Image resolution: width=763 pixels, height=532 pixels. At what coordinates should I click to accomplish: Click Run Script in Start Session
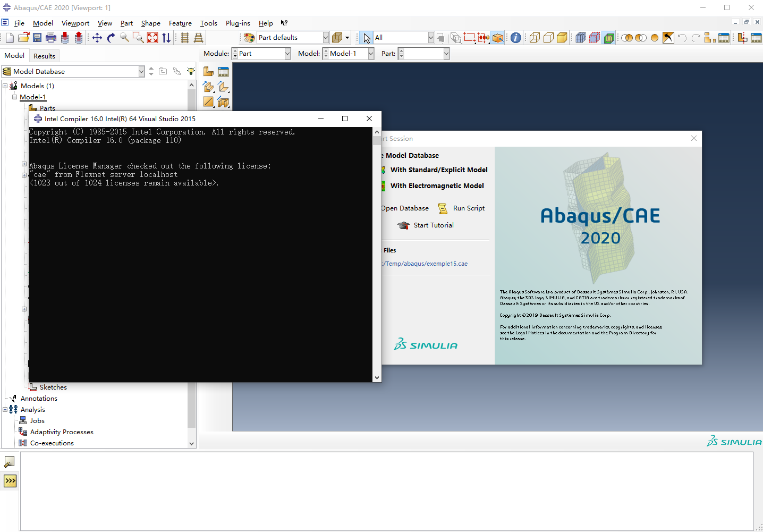pos(461,208)
